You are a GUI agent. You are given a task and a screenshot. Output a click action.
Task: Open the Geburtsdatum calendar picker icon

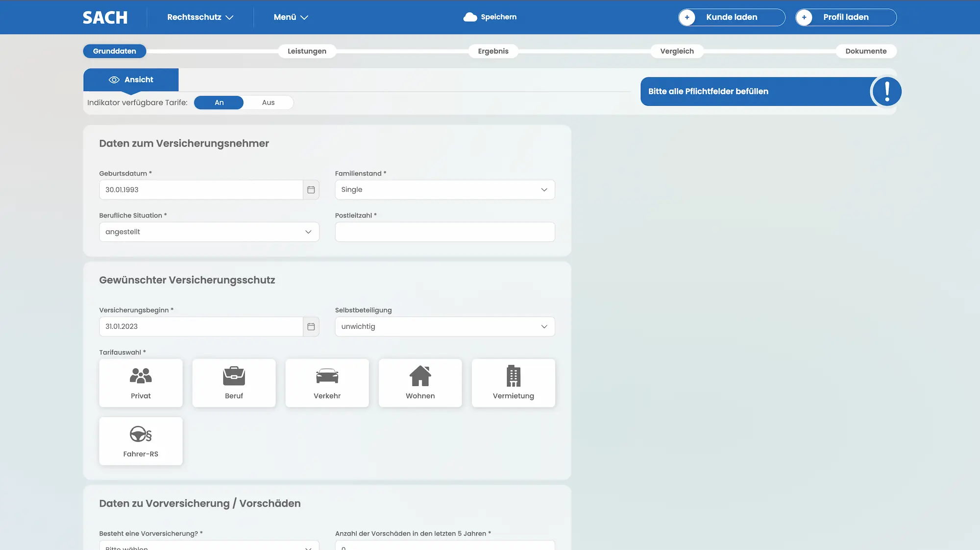(x=311, y=190)
